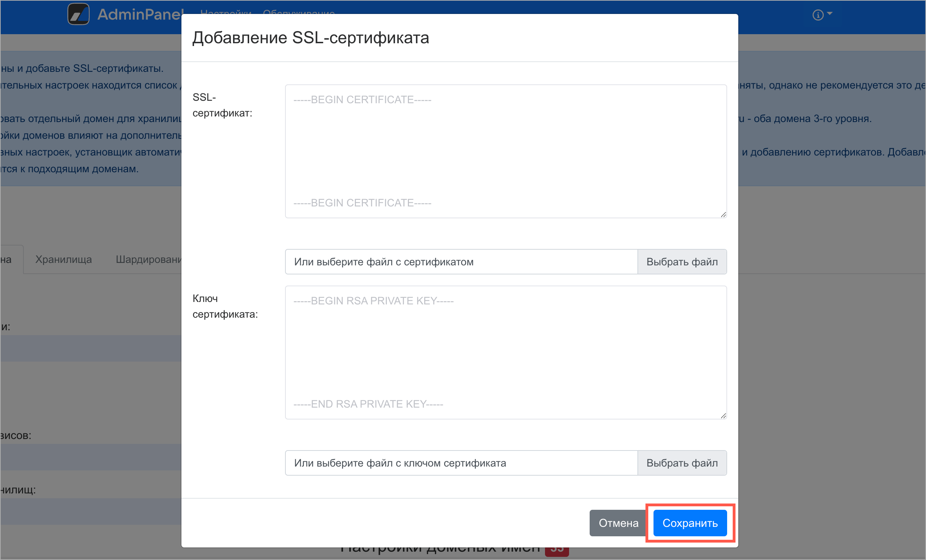Click the 'Или выберите файл с ключом сертификата' field
Screen dimensions: 926x560
pos(461,463)
